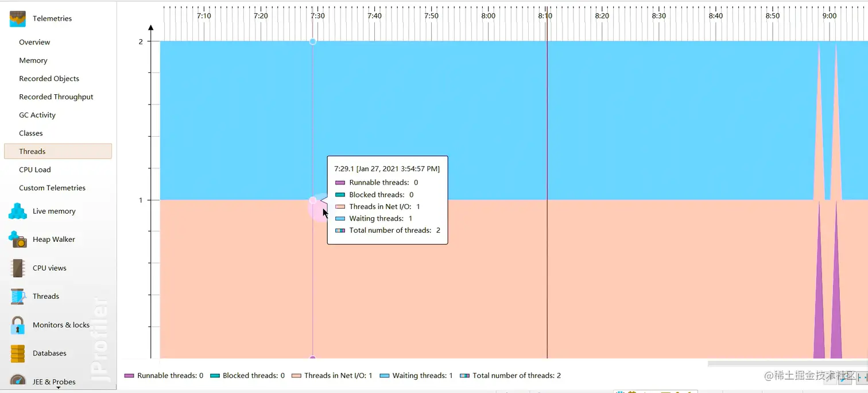This screenshot has width=868, height=393.
Task: Select Recorded Objects telemetry
Action: (49, 79)
